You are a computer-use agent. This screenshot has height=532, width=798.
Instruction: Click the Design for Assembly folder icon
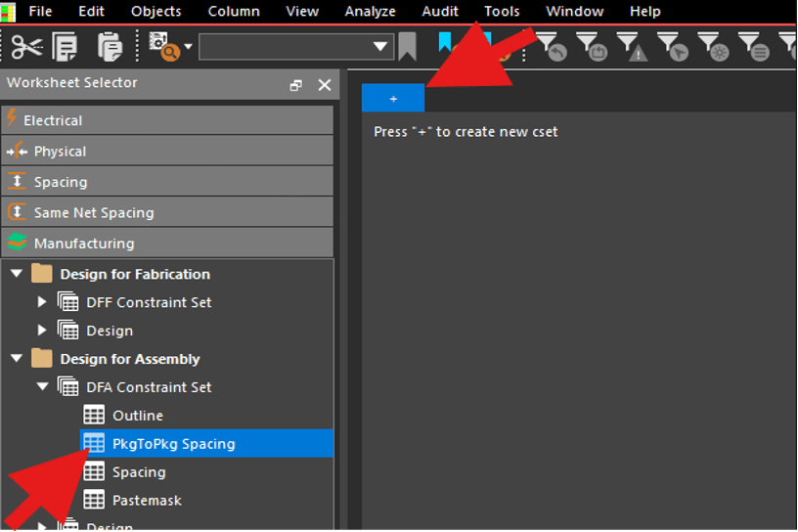click(42, 358)
